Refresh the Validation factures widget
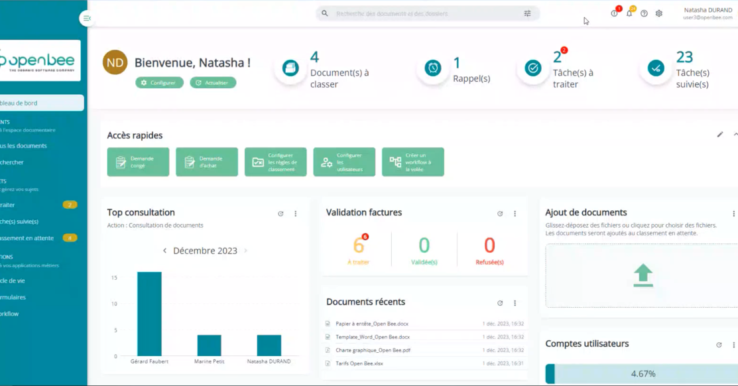Viewport: 738px width, 386px height. tap(500, 214)
